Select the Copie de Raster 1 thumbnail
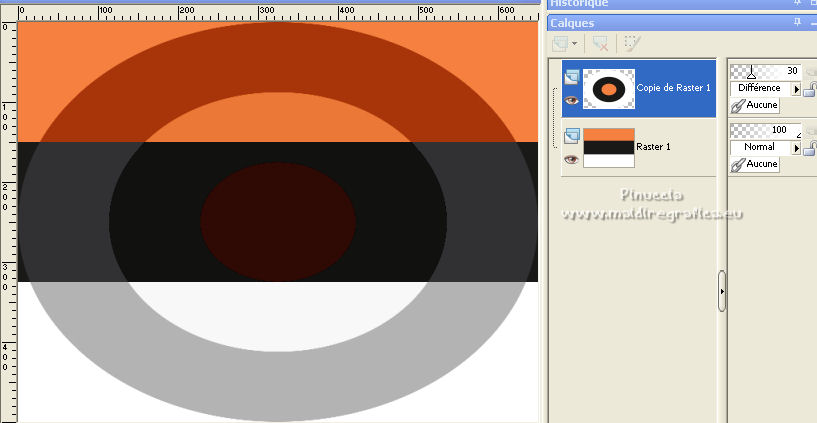The height and width of the screenshot is (423, 817). point(609,89)
